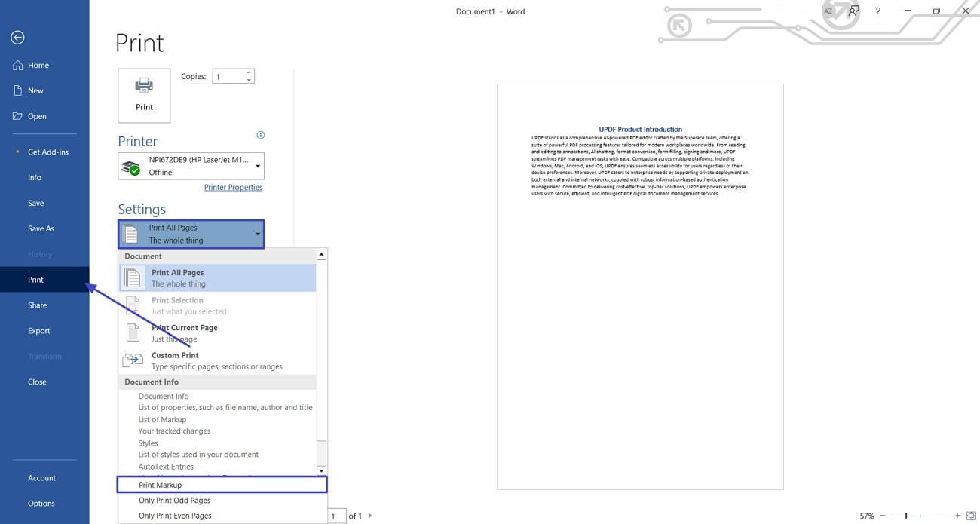Click the Print Current Page icon
The image size is (980, 524).
tap(133, 332)
